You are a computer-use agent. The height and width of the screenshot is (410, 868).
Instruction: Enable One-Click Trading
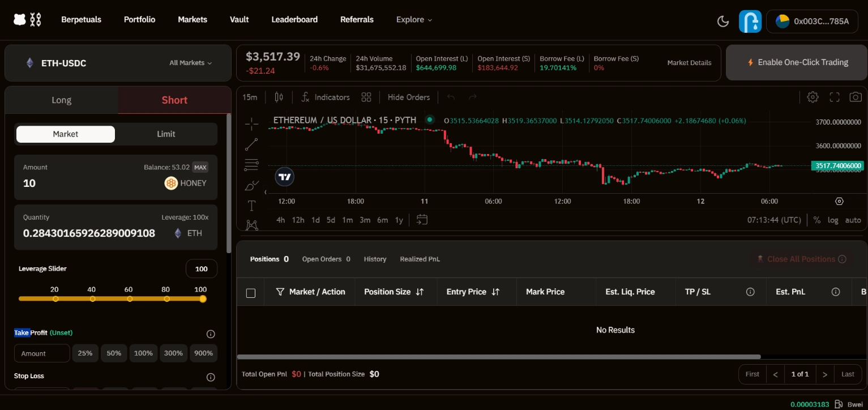(796, 63)
